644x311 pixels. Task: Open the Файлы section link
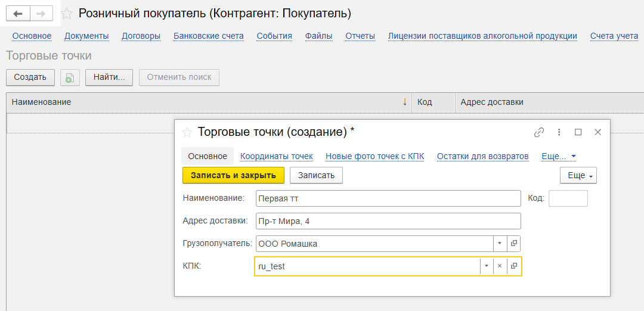tap(318, 36)
